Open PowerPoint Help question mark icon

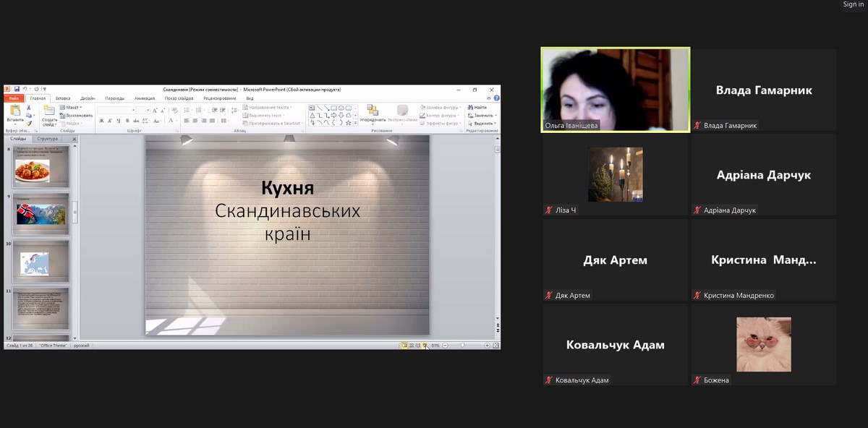tap(496, 98)
